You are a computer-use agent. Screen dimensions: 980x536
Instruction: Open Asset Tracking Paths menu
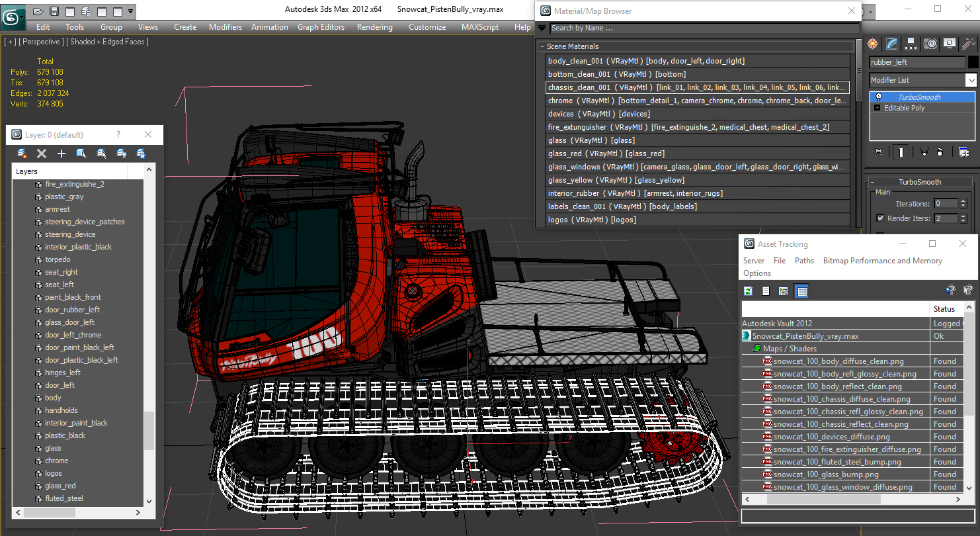804,261
